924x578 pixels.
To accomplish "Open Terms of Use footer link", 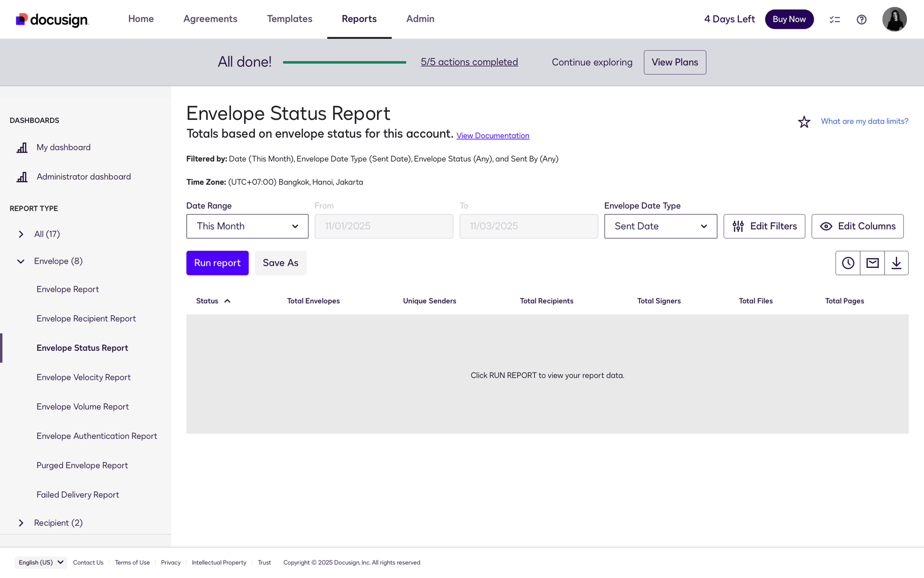I will [132, 563].
